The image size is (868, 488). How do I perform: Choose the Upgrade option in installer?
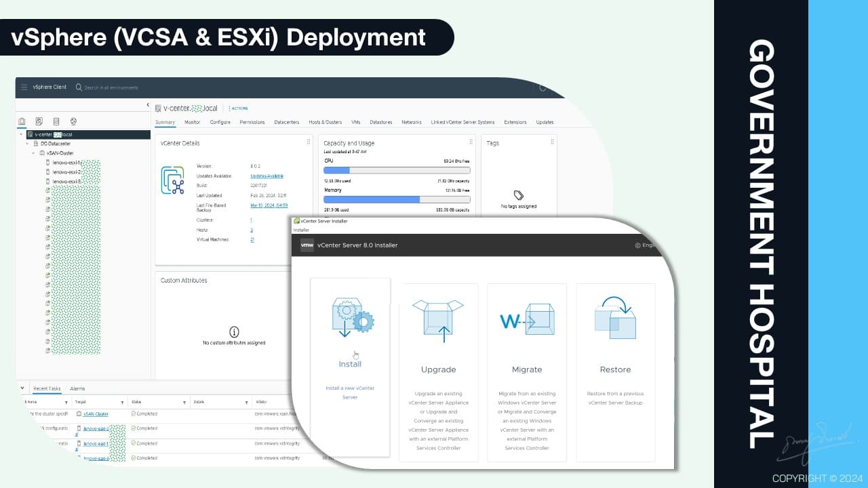438,373
